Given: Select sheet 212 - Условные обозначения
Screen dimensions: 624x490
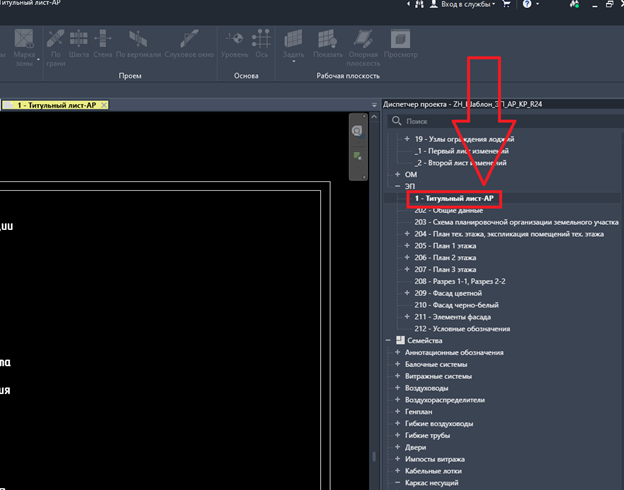Looking at the screenshot, I should pyautogui.click(x=462, y=329).
